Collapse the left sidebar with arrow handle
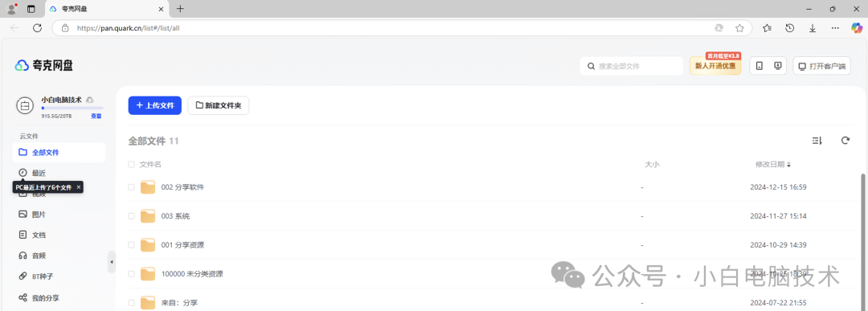Viewport: 868px width, 311px height. (x=111, y=262)
